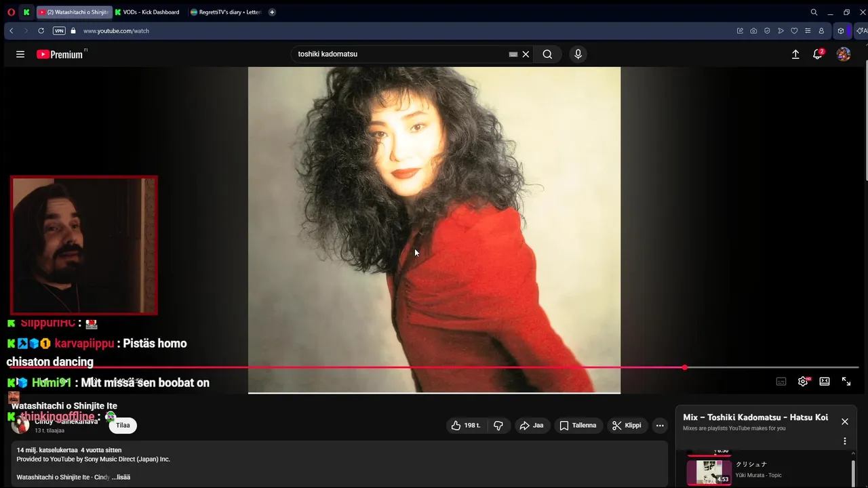Toggle subtitles on the video player
Viewport: 868px width, 488px height.
[x=781, y=382]
